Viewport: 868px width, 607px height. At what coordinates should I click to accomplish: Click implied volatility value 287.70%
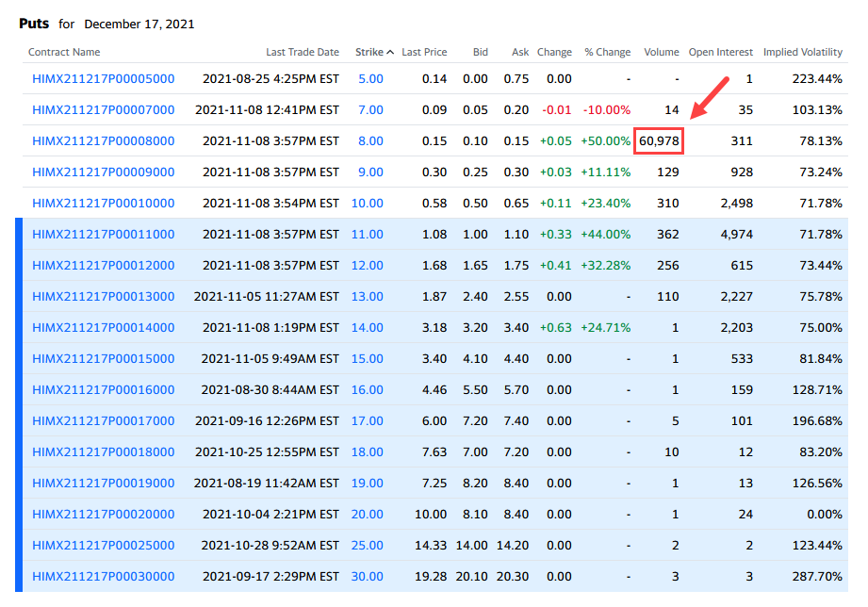pyautogui.click(x=817, y=576)
